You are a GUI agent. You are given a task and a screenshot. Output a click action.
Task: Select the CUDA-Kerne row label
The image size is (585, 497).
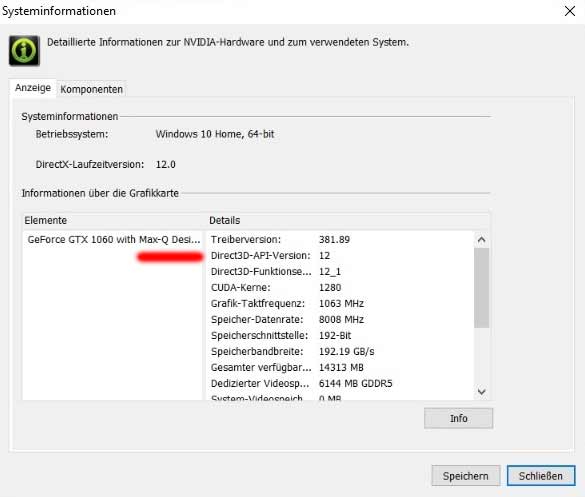tap(241, 288)
